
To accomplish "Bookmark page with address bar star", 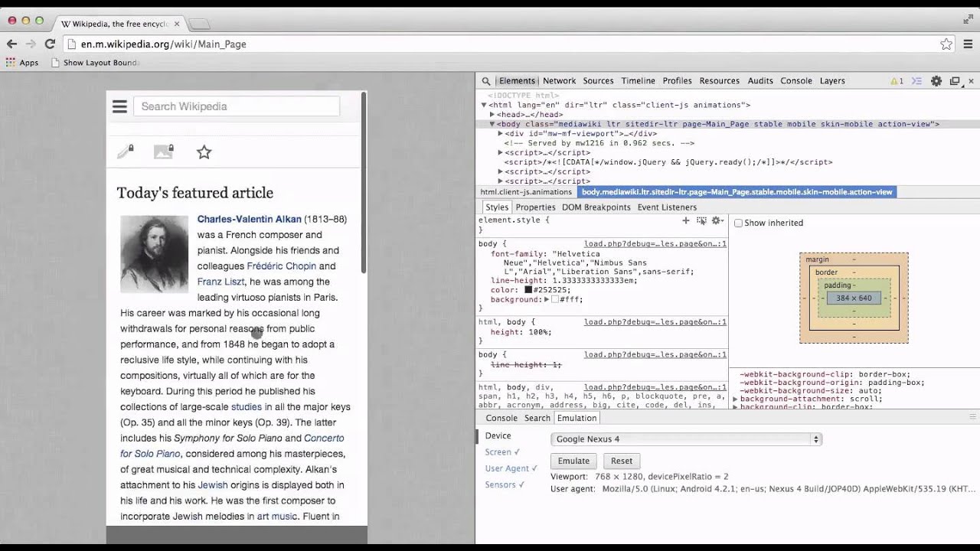I will 946,44.
